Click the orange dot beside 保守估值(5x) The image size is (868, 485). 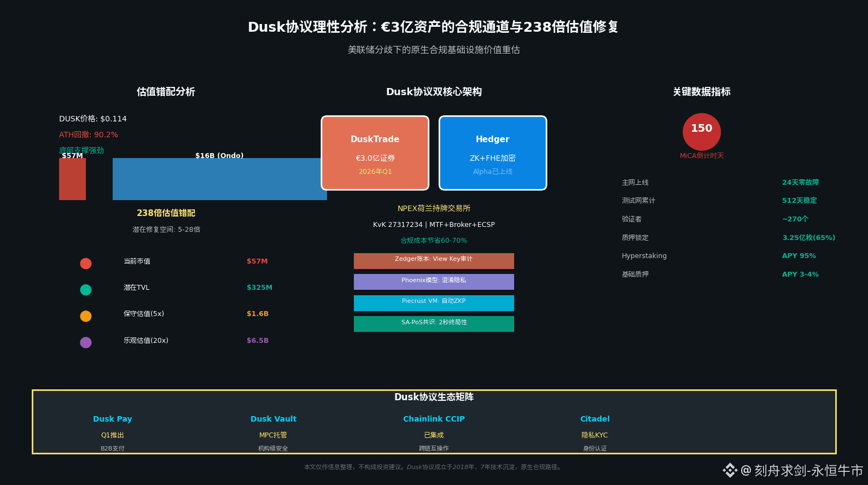coord(86,316)
